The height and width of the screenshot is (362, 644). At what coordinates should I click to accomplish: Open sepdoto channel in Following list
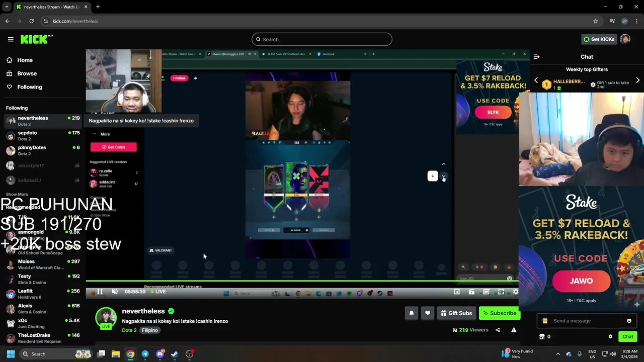[43, 136]
